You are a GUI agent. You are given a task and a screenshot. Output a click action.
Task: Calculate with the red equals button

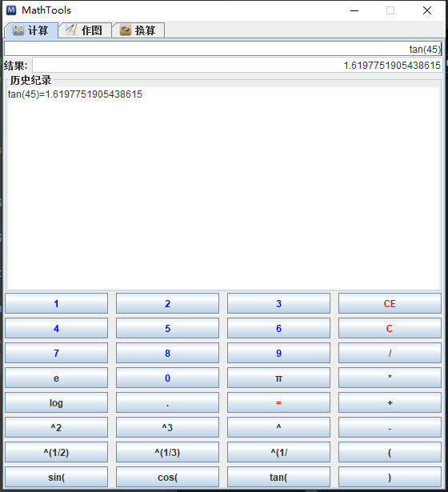tap(278, 402)
